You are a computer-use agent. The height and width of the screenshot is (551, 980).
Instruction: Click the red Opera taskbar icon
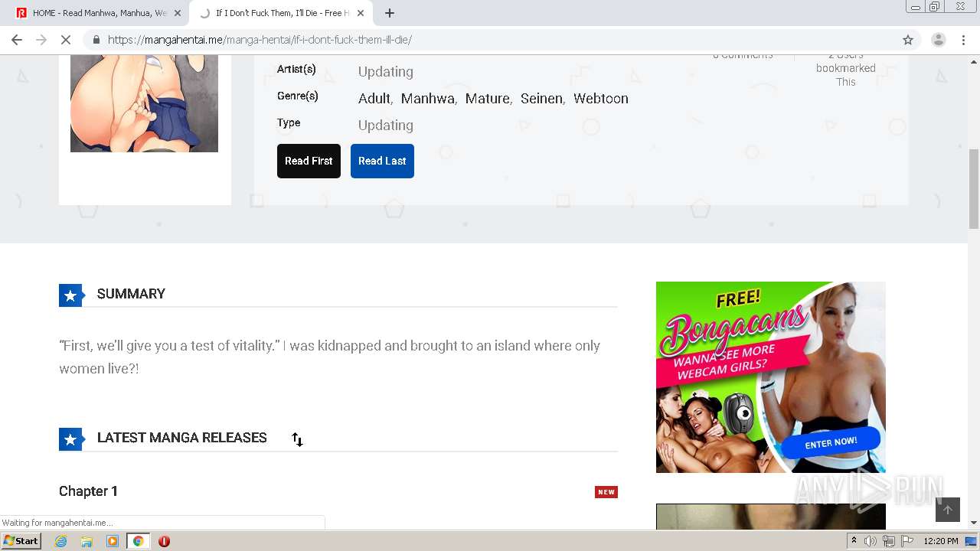tap(164, 541)
